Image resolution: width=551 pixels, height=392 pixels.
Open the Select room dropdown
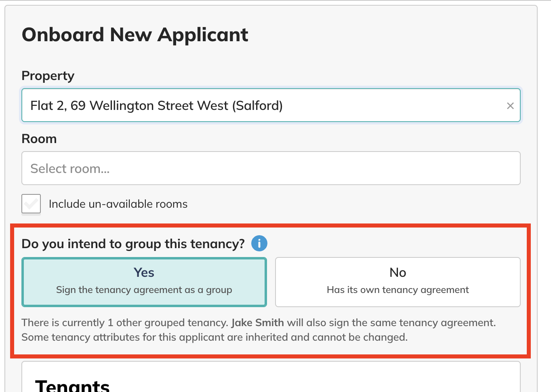(271, 168)
